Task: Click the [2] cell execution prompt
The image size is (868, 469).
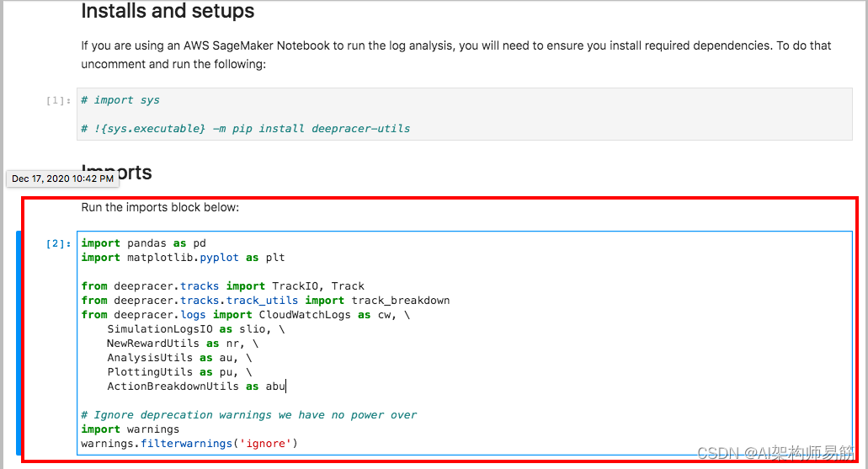Action: [x=58, y=244]
